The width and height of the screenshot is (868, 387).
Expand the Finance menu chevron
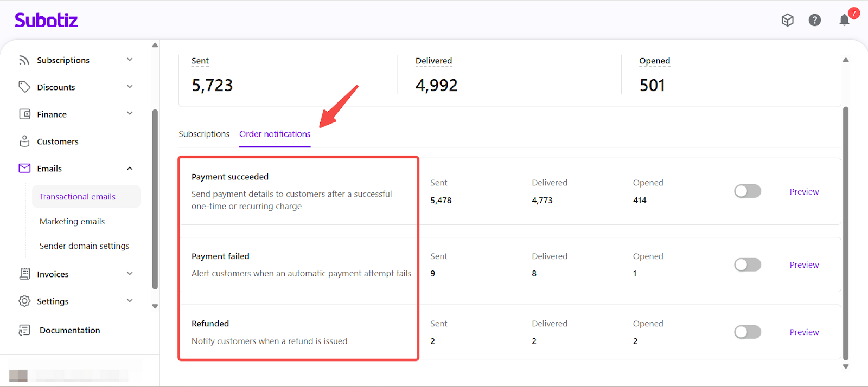tap(130, 113)
